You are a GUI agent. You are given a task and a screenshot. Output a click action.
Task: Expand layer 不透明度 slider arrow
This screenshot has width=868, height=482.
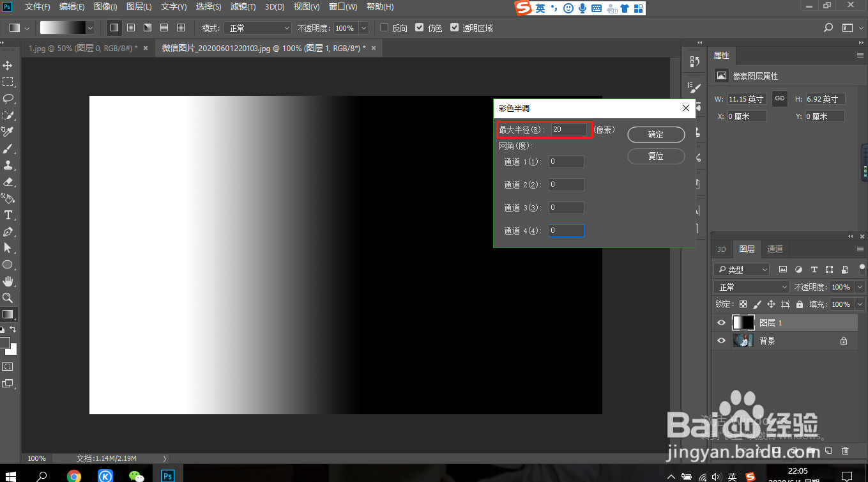860,287
